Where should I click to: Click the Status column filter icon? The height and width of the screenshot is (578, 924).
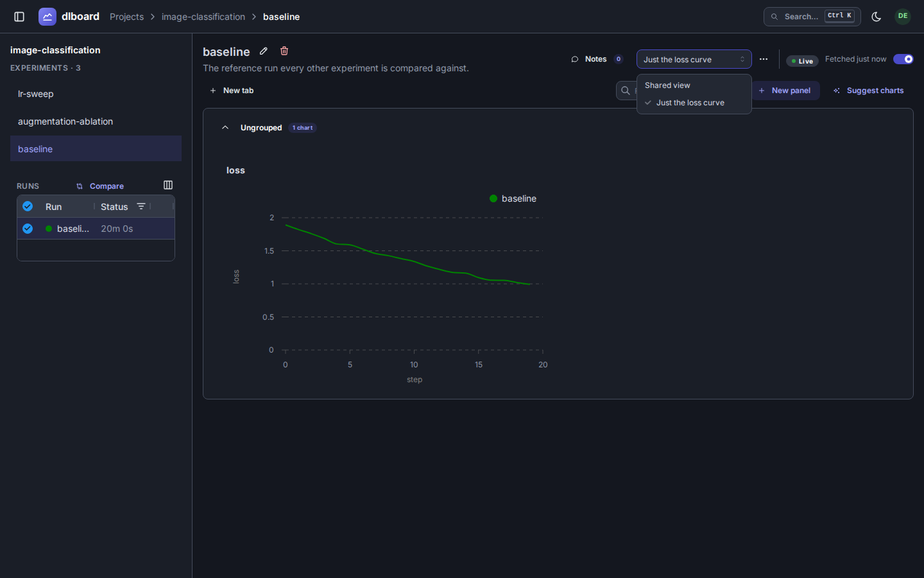141,206
